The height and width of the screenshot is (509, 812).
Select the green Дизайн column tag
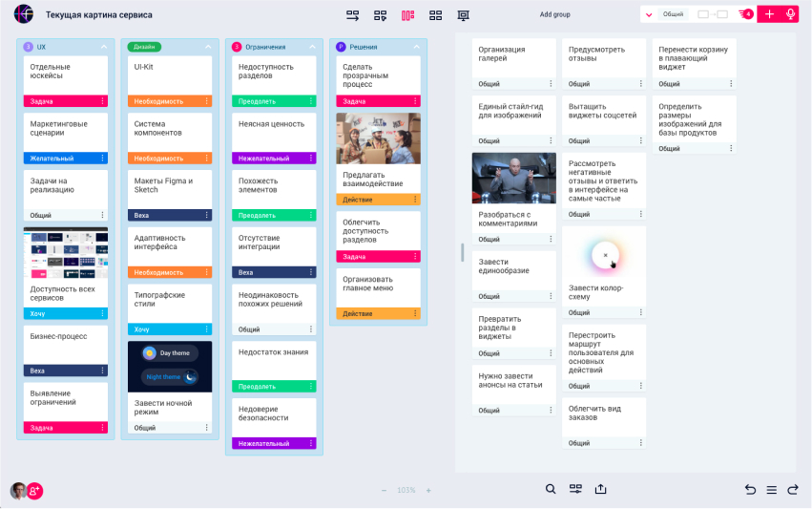[144, 47]
